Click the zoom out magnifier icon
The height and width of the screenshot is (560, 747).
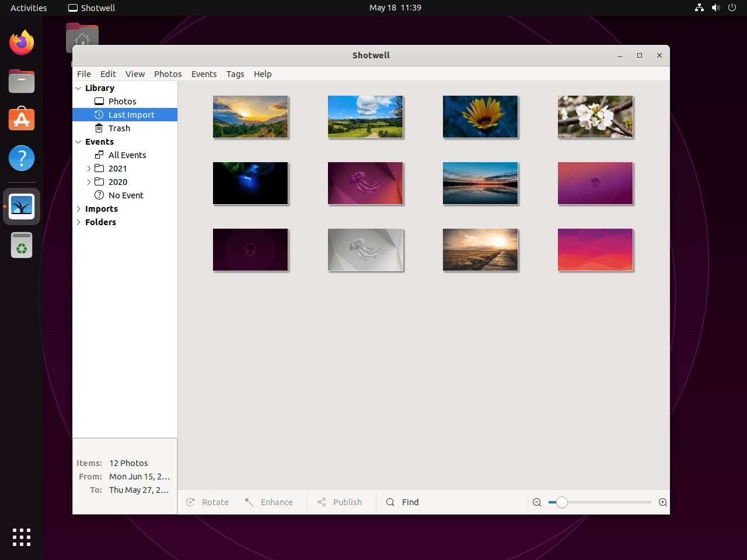[537, 502]
